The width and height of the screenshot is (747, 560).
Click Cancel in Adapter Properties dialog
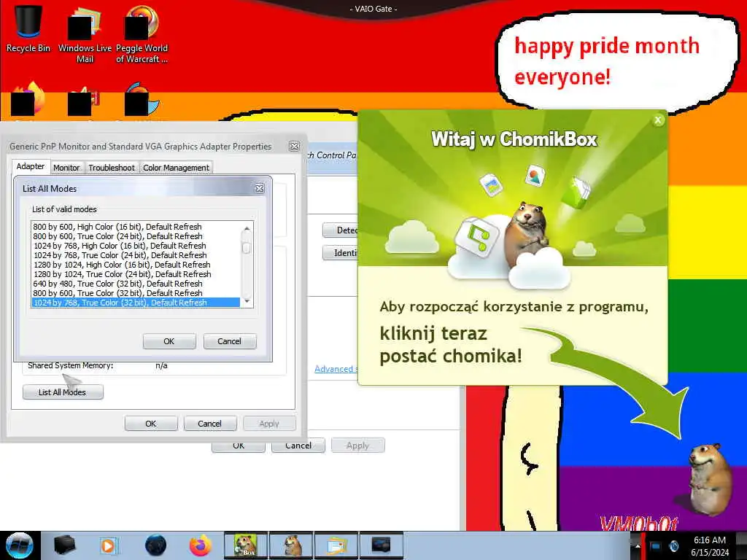pyautogui.click(x=209, y=424)
